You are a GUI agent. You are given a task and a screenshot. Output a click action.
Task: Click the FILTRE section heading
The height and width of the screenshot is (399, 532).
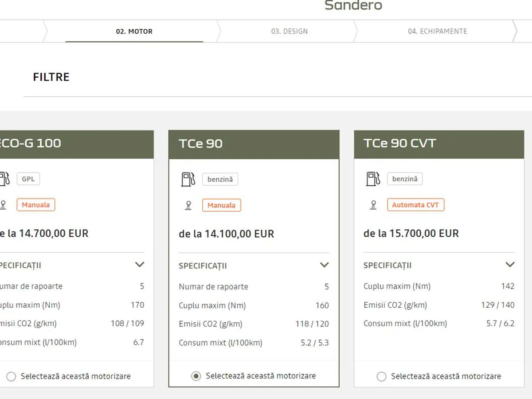click(51, 77)
